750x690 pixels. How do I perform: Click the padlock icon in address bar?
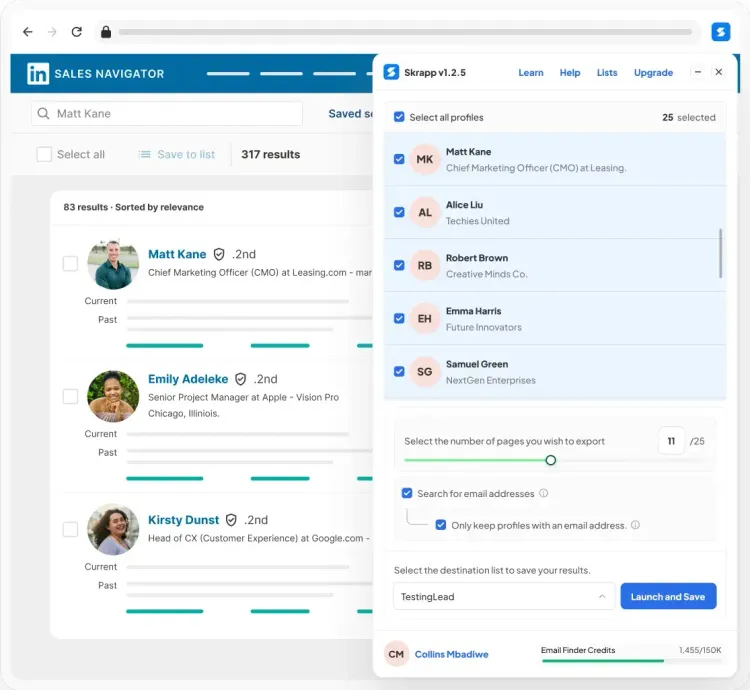(x=106, y=32)
